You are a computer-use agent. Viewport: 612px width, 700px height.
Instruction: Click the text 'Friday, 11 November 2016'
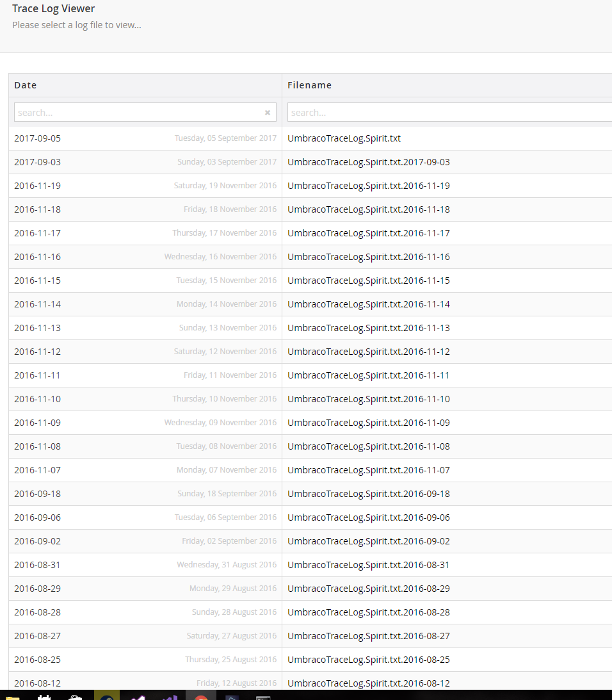click(230, 375)
